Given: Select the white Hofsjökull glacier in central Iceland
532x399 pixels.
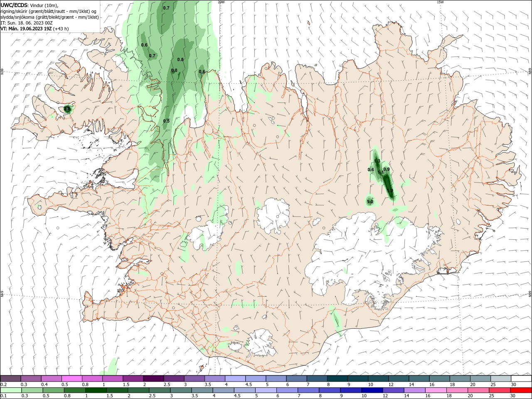Looking at the screenshot, I should click(x=273, y=216).
